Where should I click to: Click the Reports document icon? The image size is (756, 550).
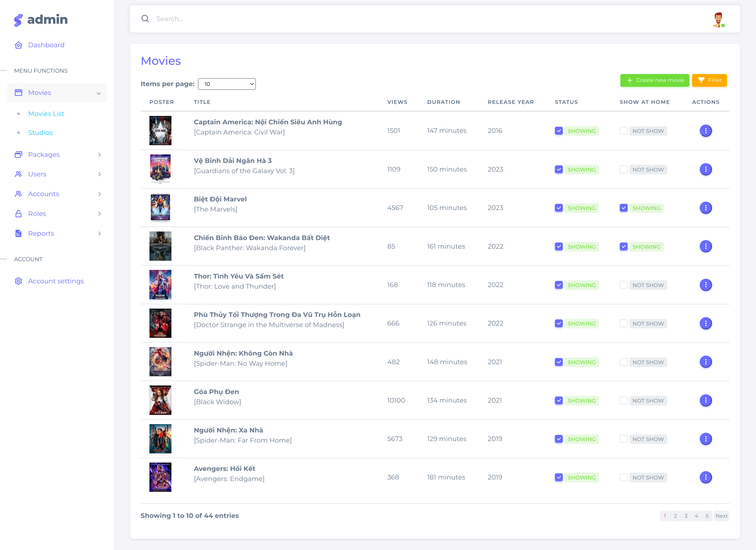18,233
